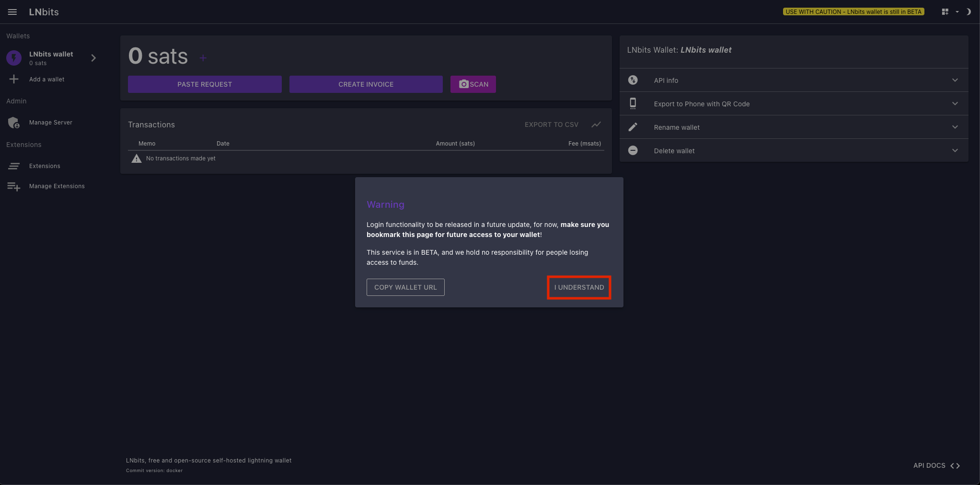Open Manage Extensions via its icon

[13, 186]
